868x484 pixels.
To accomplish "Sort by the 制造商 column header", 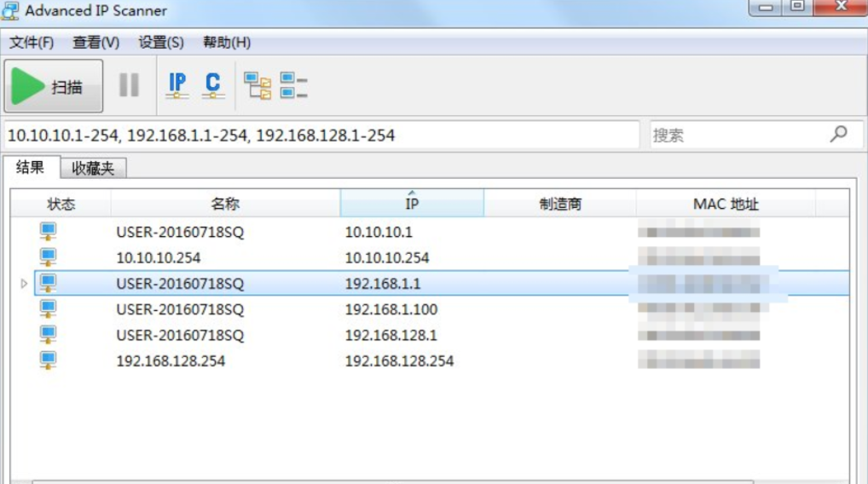I will 560,204.
